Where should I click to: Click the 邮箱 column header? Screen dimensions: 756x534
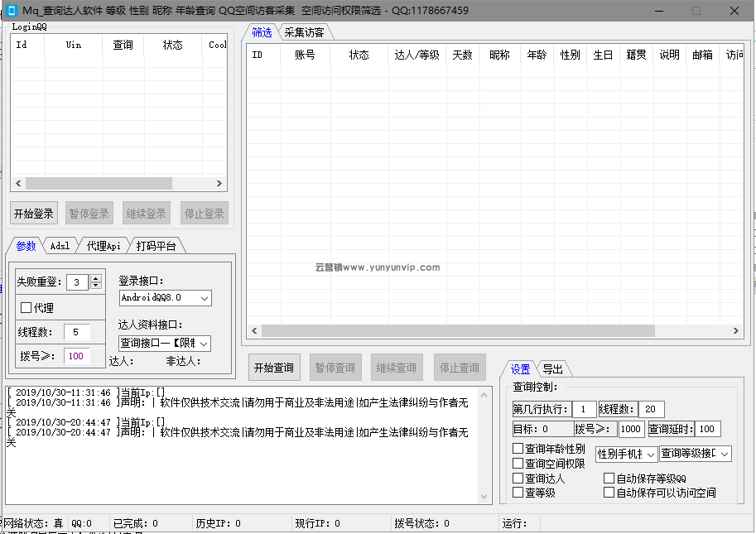pyautogui.click(x=702, y=55)
